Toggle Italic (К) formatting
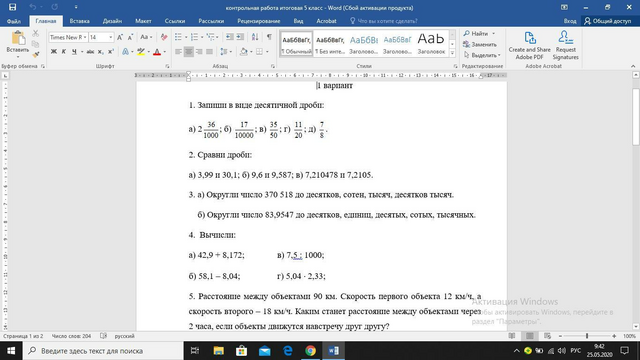Screen dimensions: 640x360 64,51
